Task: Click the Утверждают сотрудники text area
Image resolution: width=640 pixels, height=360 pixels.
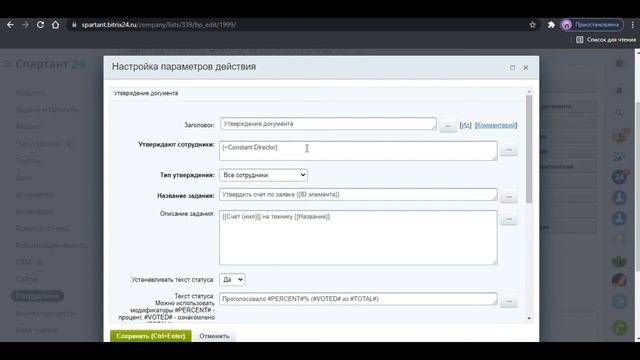Action: 358,151
